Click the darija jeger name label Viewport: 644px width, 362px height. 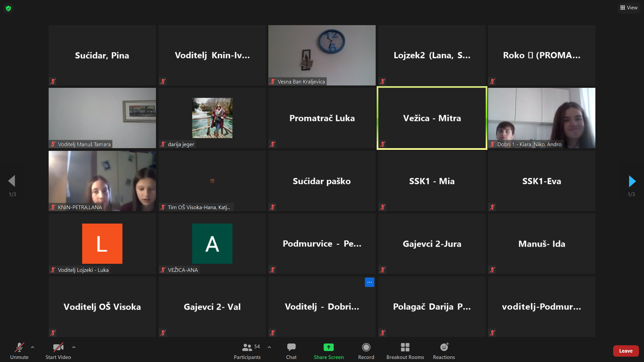pyautogui.click(x=181, y=144)
